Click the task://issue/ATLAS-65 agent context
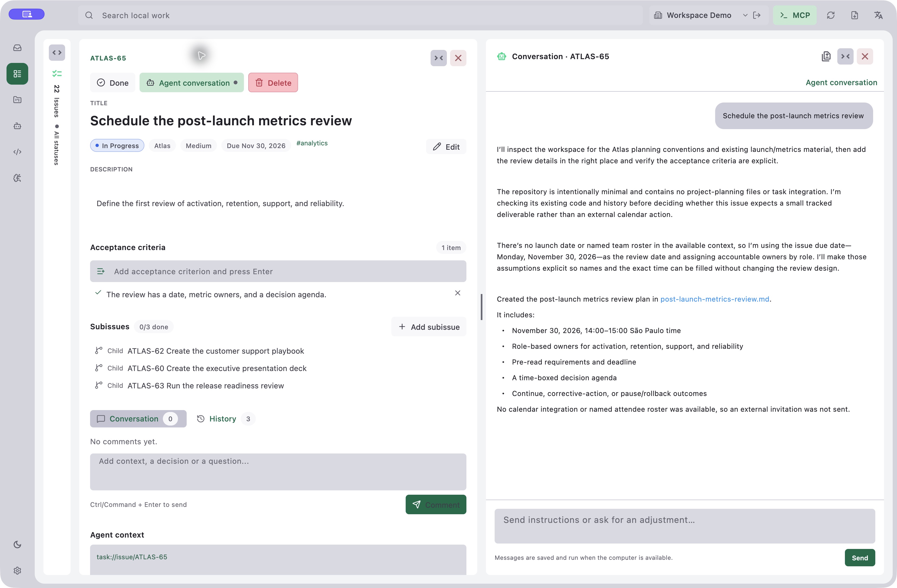The height and width of the screenshot is (588, 897). 132,557
